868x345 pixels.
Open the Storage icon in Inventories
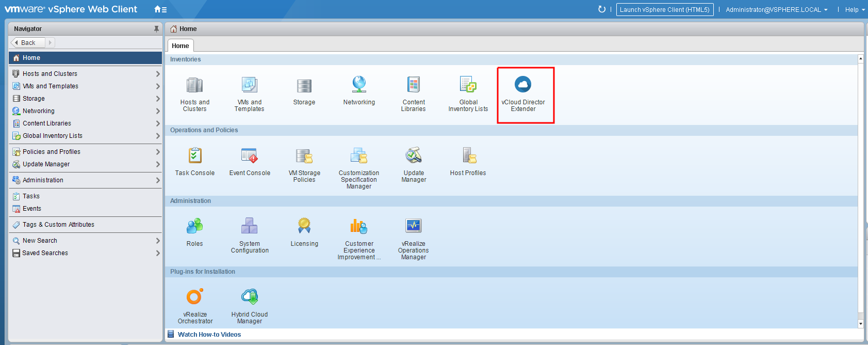pos(304,86)
